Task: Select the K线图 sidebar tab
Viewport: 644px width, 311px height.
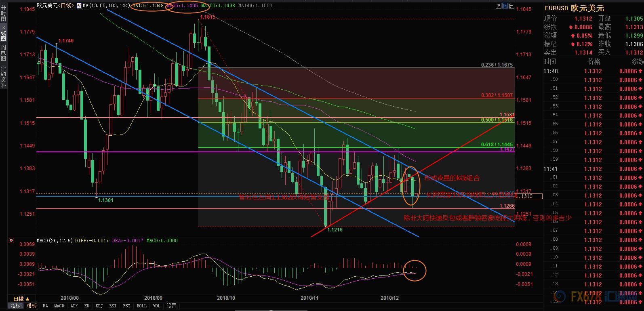Action: click(x=3, y=33)
